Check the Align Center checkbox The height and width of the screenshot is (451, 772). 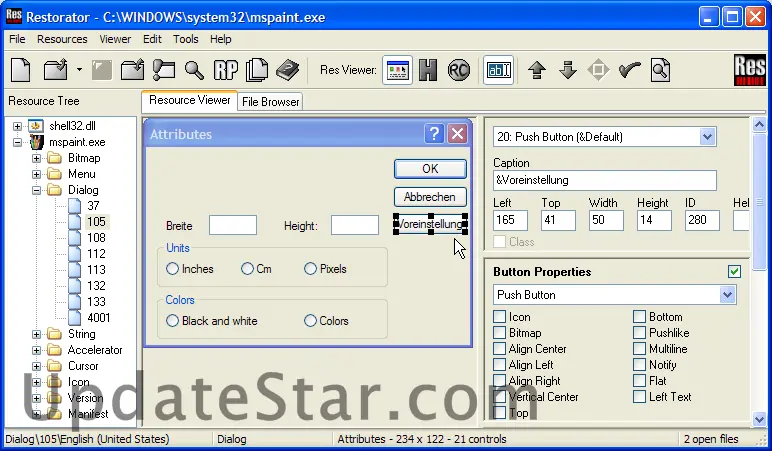(499, 349)
